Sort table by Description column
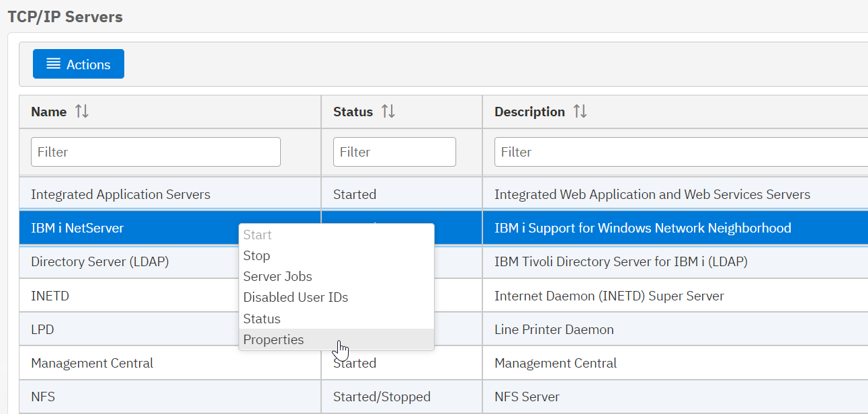The height and width of the screenshot is (414, 868). coord(580,112)
